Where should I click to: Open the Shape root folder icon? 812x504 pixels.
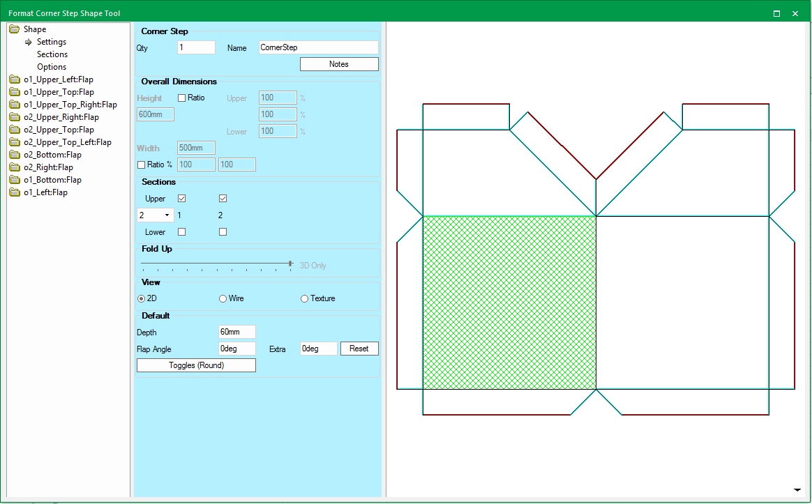pyautogui.click(x=15, y=29)
